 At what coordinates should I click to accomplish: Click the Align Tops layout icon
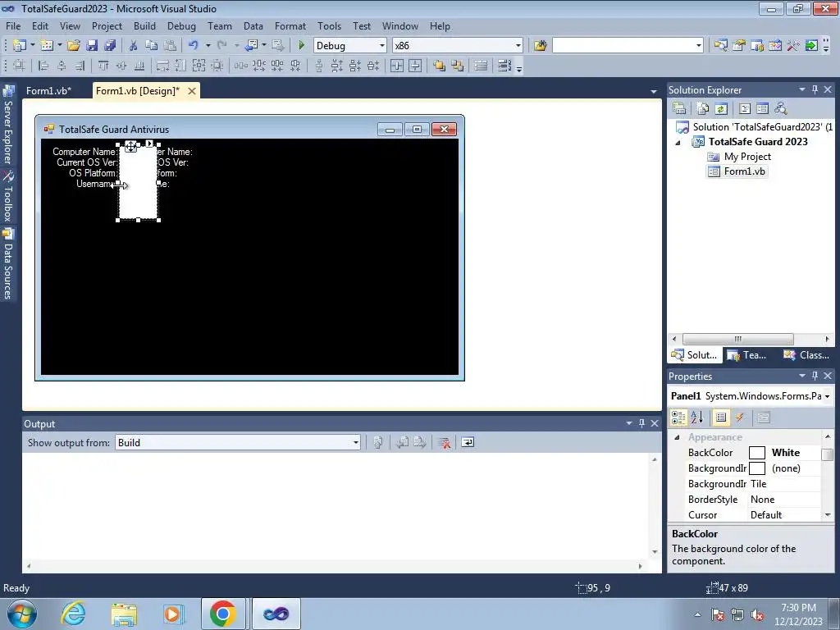(103, 66)
